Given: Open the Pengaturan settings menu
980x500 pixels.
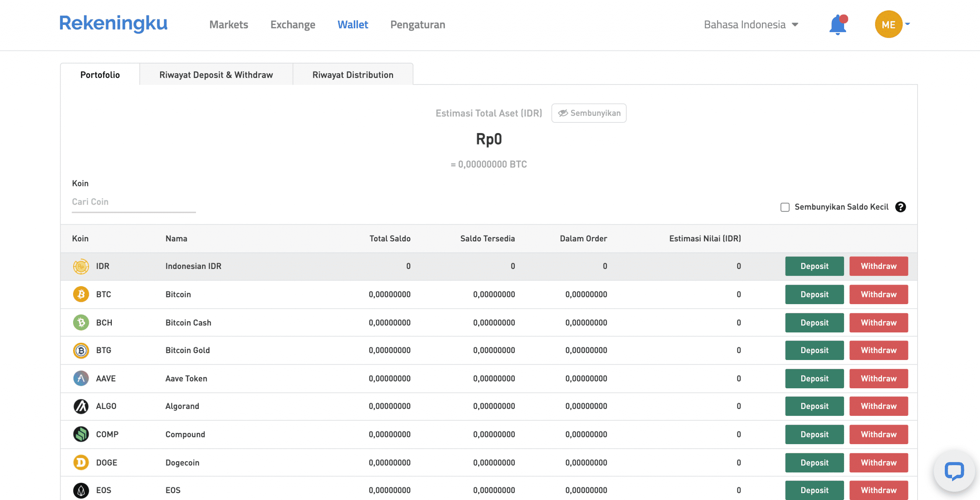Looking at the screenshot, I should [417, 24].
